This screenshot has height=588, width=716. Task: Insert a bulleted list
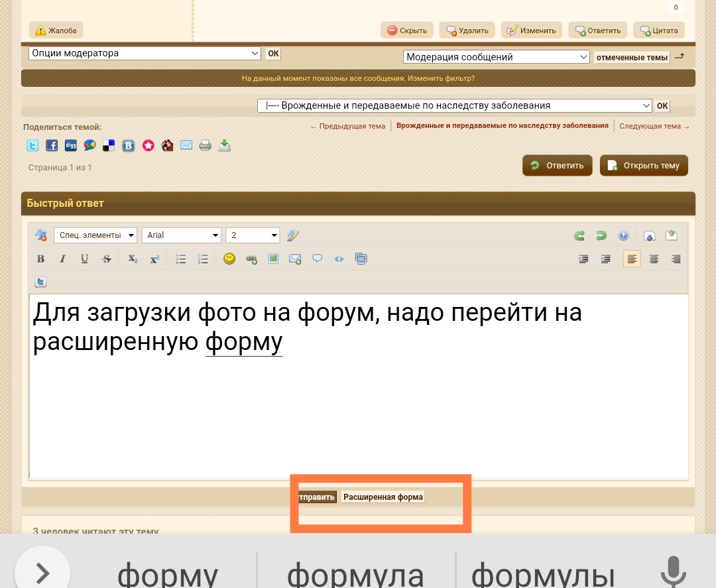coord(181,259)
